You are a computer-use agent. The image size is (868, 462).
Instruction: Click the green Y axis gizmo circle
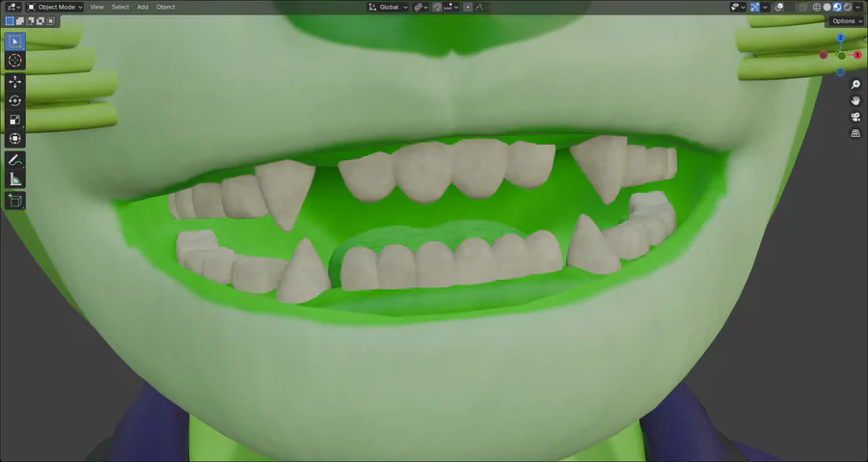841,56
